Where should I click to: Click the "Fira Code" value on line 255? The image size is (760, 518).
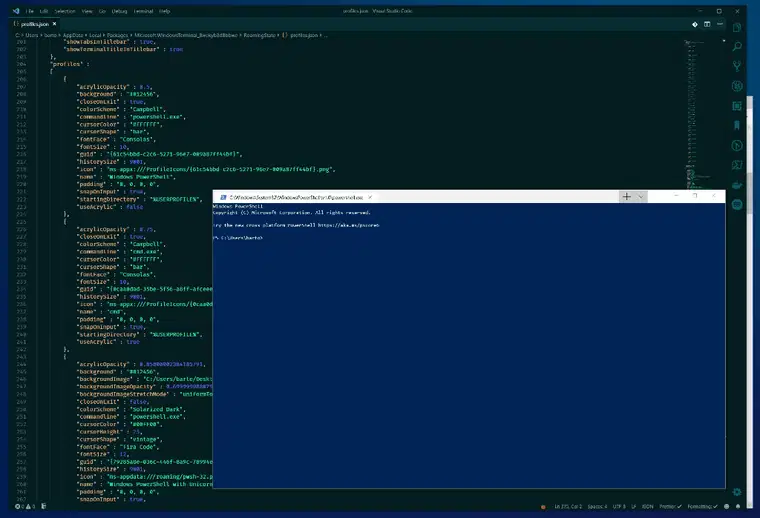(x=138, y=447)
